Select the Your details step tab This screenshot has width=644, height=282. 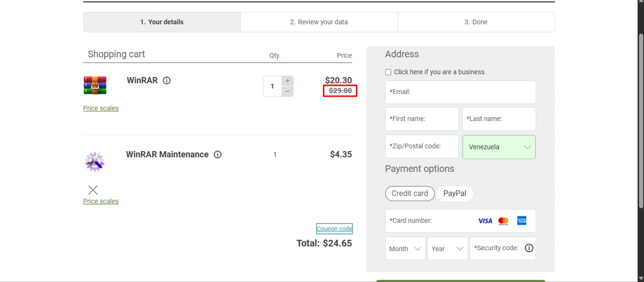click(162, 22)
